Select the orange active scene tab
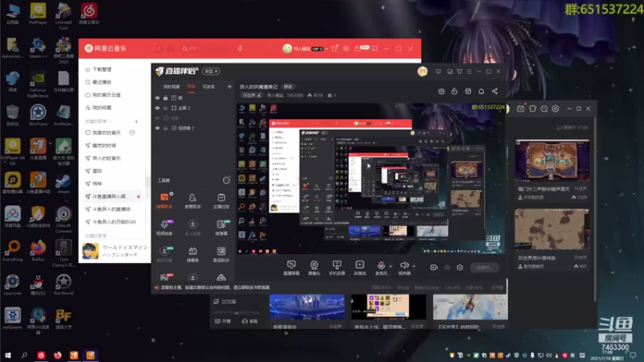Screen dimensions: 644x362 192,87
